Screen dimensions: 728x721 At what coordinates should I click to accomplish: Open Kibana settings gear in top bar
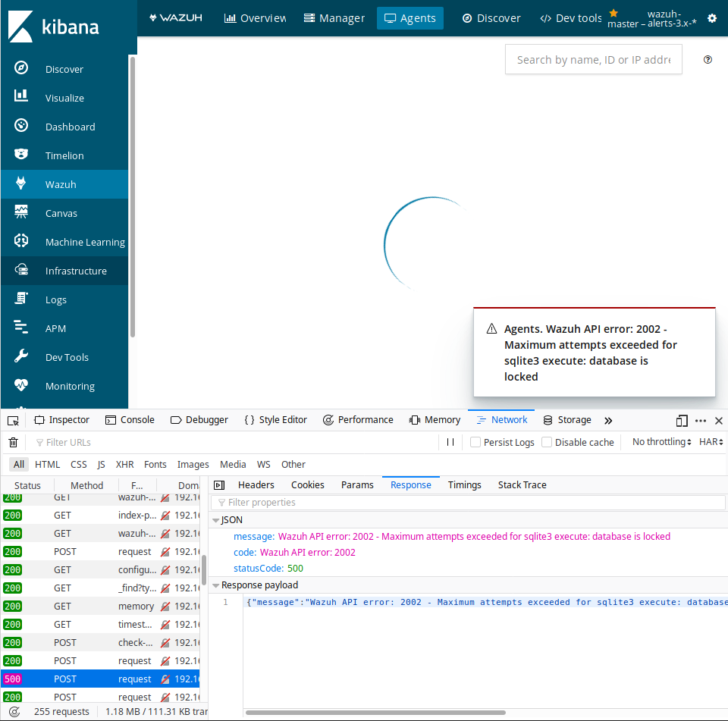click(711, 17)
